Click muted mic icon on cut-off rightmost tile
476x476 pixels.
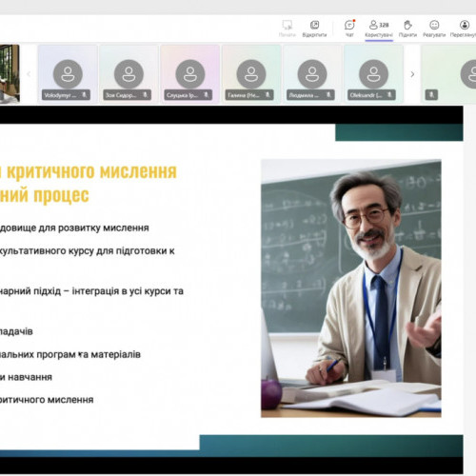[431, 94]
